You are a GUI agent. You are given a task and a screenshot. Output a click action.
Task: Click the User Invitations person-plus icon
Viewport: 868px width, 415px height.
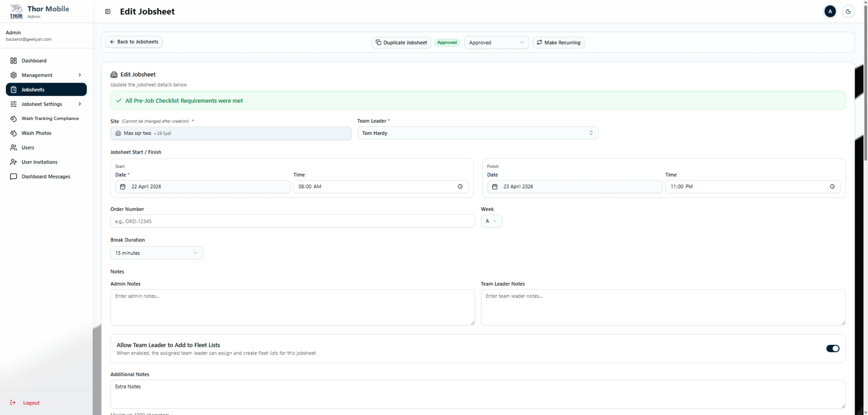(14, 162)
